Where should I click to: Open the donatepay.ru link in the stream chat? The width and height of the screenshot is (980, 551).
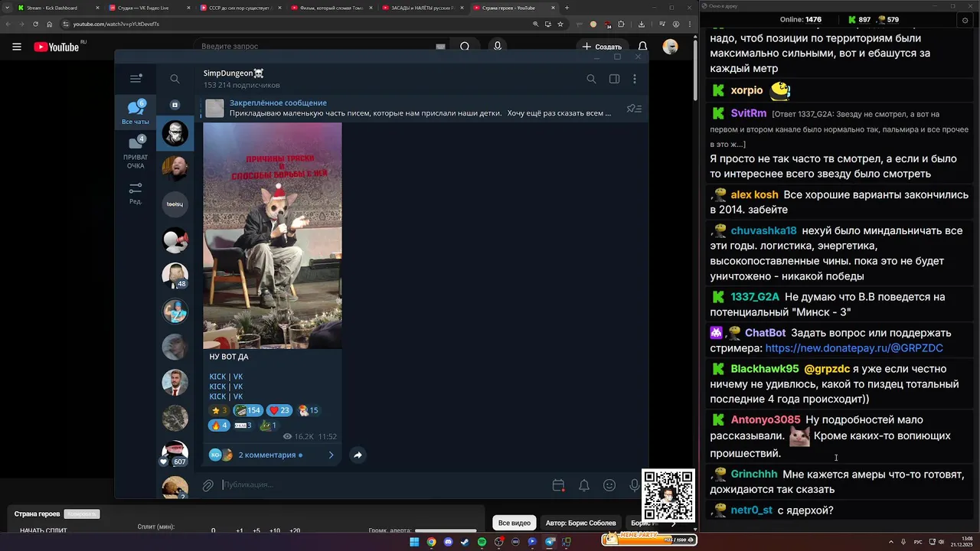pyautogui.click(x=854, y=348)
